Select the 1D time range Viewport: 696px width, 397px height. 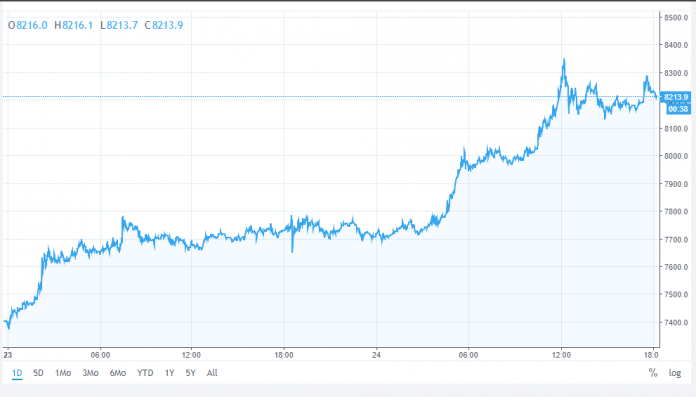coord(17,373)
